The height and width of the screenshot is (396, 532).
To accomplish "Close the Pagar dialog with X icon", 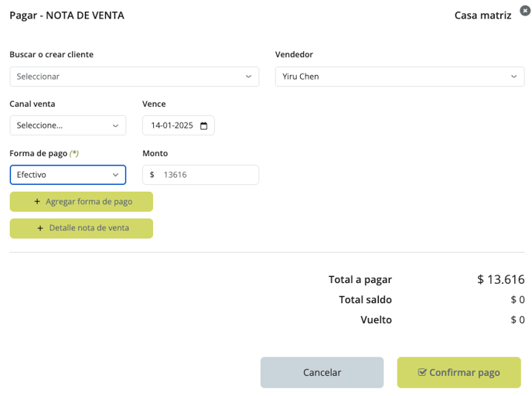I will point(525,11).
